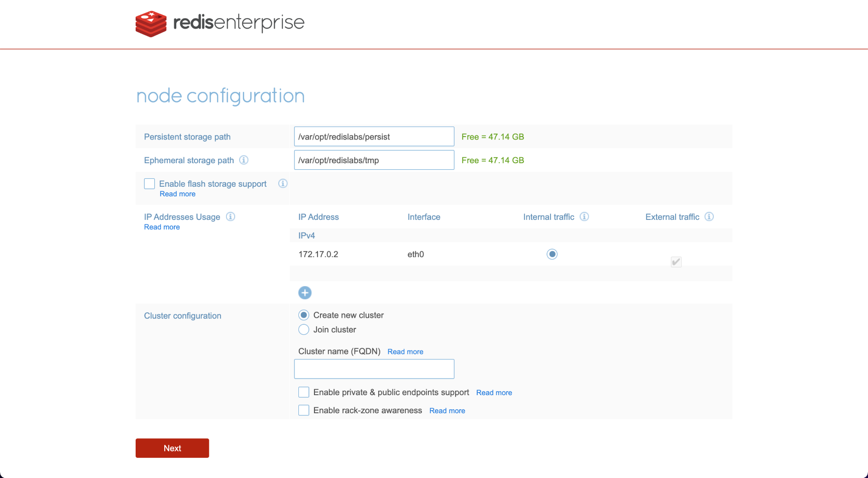Toggle External traffic checkbox for eth0
The width and height of the screenshot is (868, 478).
click(x=676, y=262)
